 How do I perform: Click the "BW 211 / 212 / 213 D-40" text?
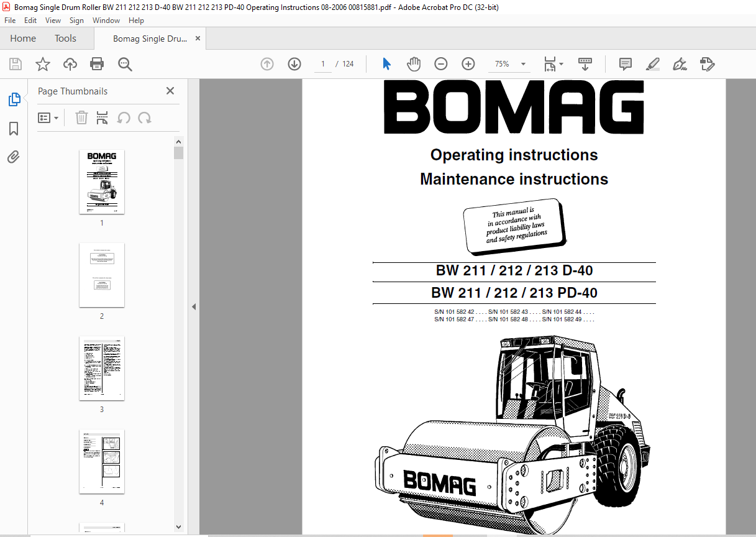514,271
